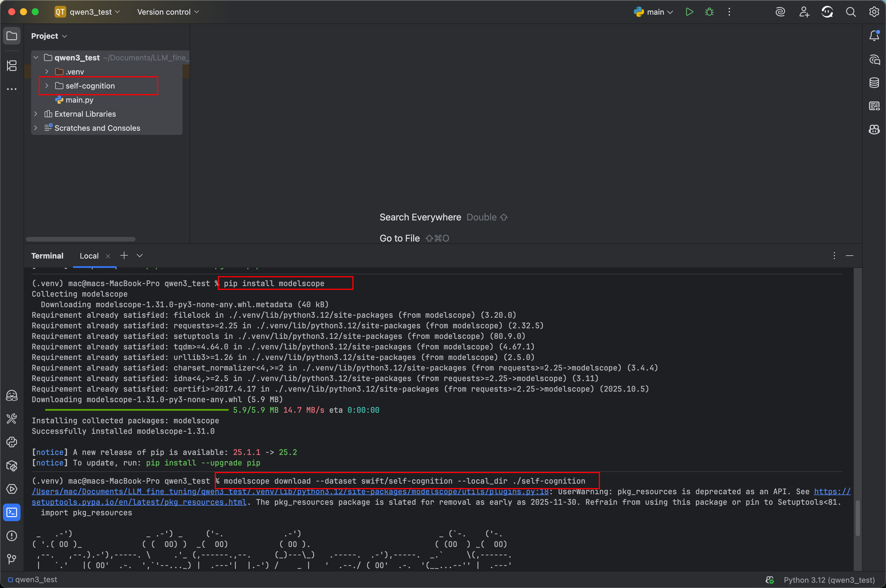Screen dimensions: 886x588
Task: Open the Python Console tool window
Action: pyautogui.click(x=12, y=442)
